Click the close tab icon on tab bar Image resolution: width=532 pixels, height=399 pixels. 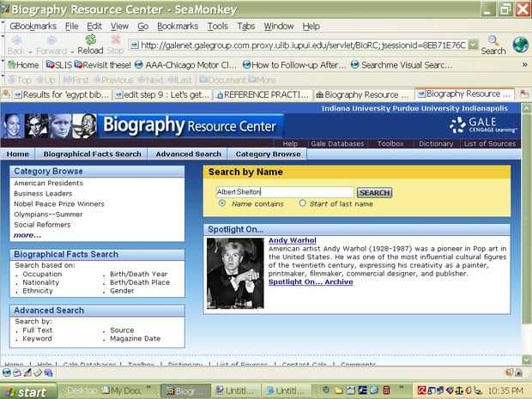[524, 94]
